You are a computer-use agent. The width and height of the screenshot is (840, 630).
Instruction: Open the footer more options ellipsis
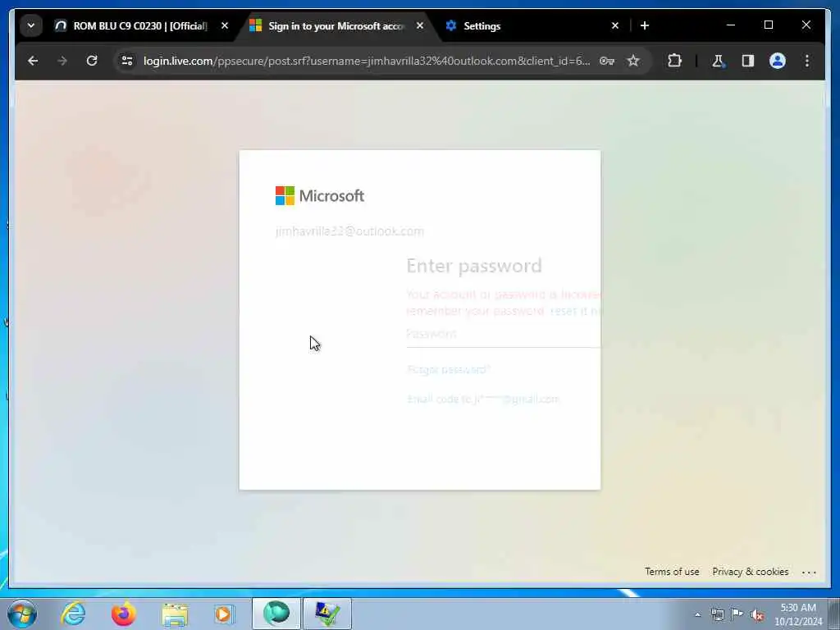coord(809,572)
